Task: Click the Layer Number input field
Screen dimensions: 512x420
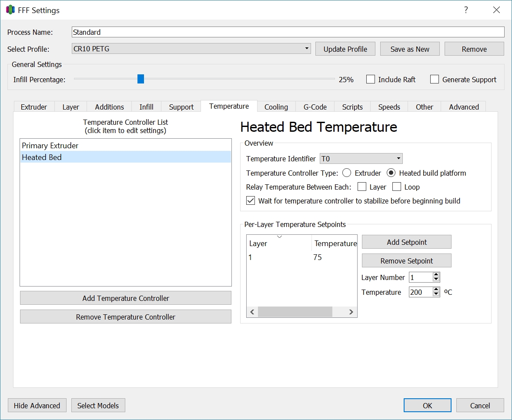Action: tap(421, 277)
